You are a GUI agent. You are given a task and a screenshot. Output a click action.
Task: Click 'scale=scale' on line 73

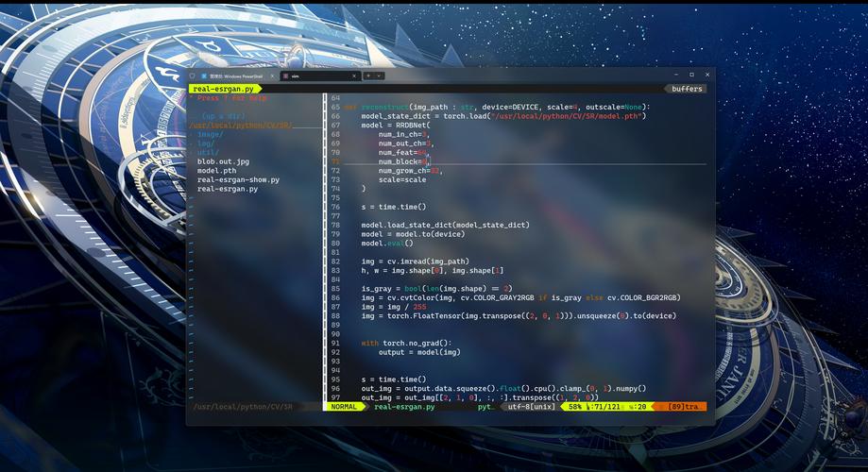(x=402, y=180)
